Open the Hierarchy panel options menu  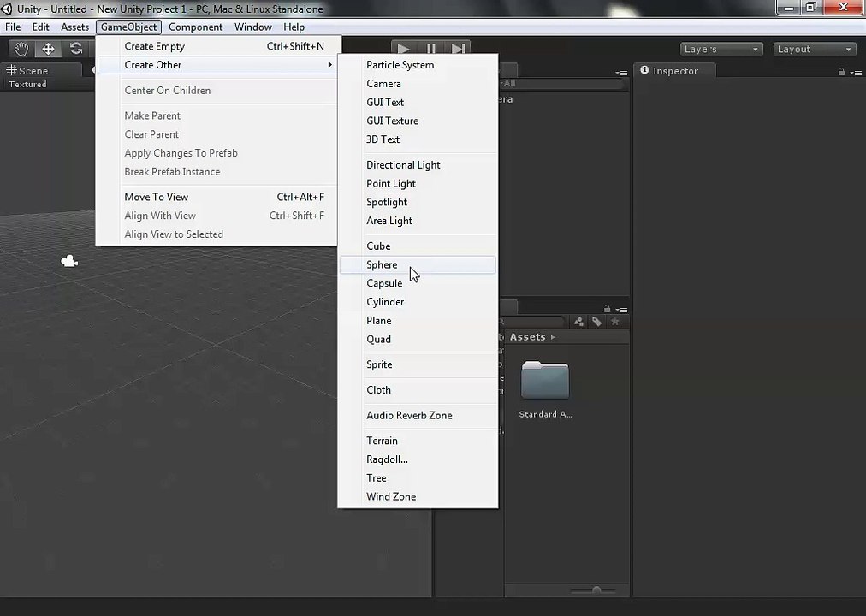[621, 73]
